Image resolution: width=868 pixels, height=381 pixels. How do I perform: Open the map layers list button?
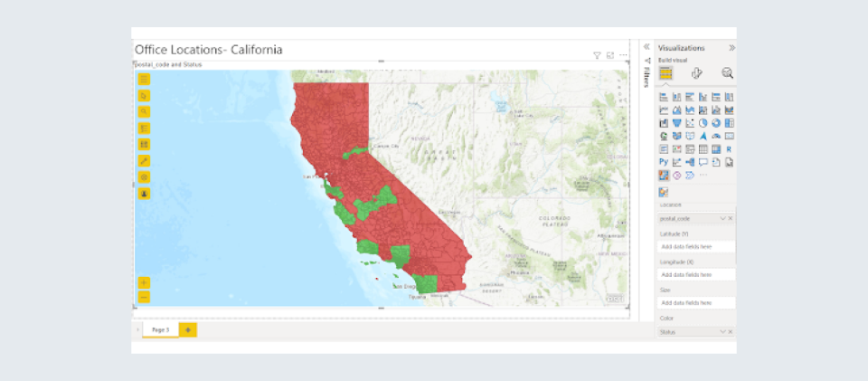click(144, 128)
